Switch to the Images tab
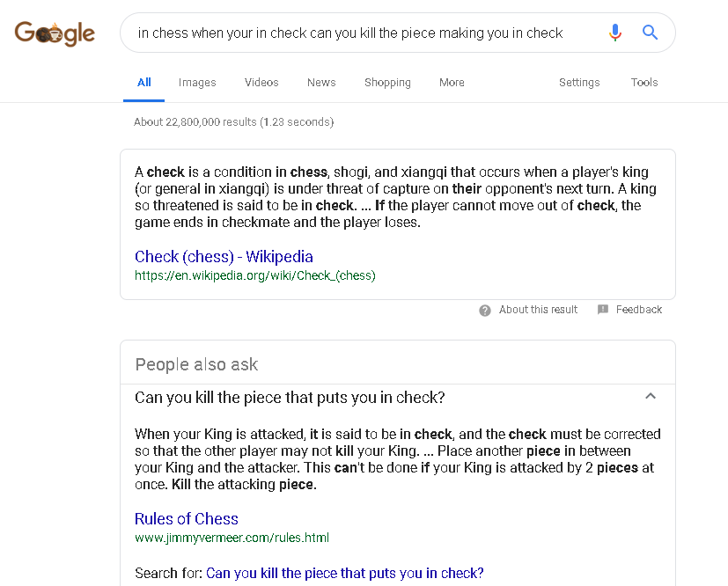 [x=197, y=83]
